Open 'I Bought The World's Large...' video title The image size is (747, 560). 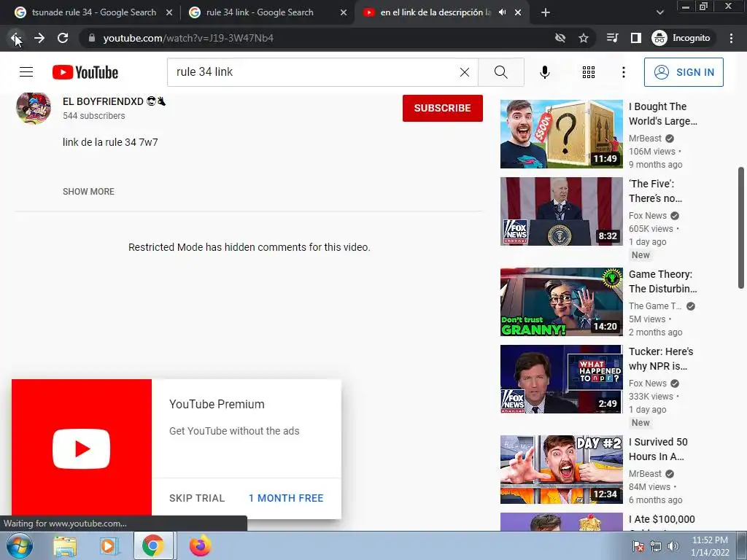click(x=662, y=114)
